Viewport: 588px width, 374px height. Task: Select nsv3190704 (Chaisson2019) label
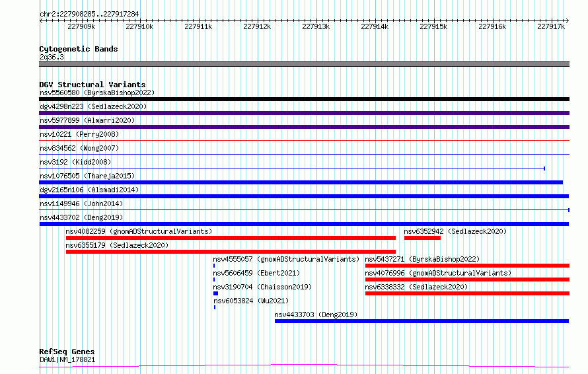point(262,287)
